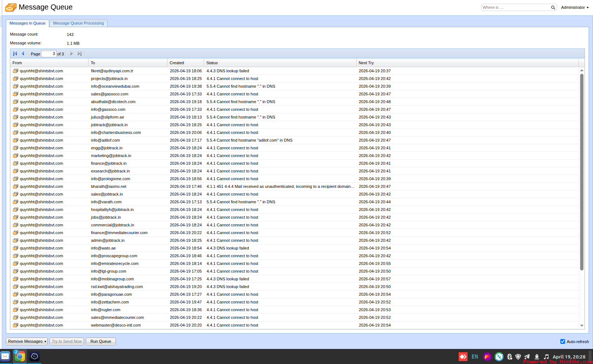
Task: Go to the first page of messages
Action: tap(15, 54)
